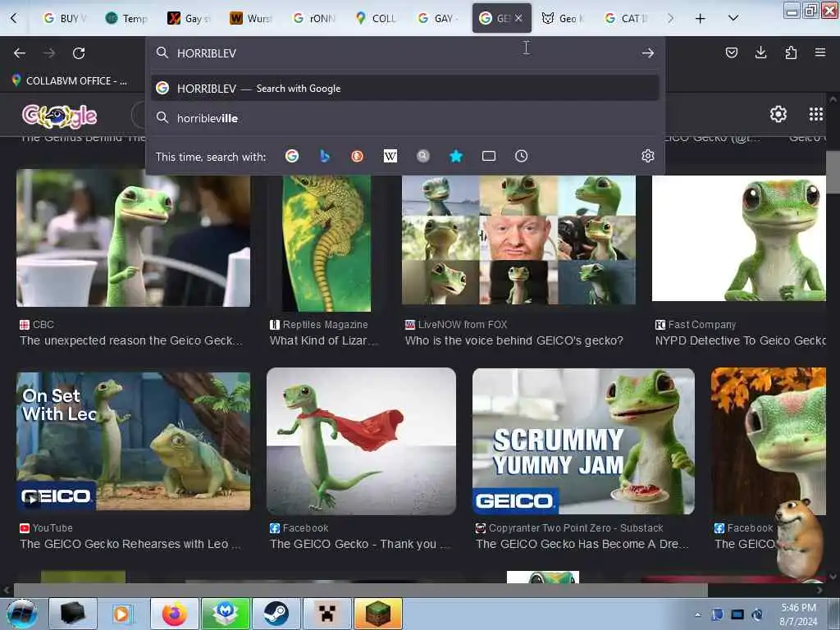Open GEICO Gecko Has Become A Dre link

(x=582, y=545)
